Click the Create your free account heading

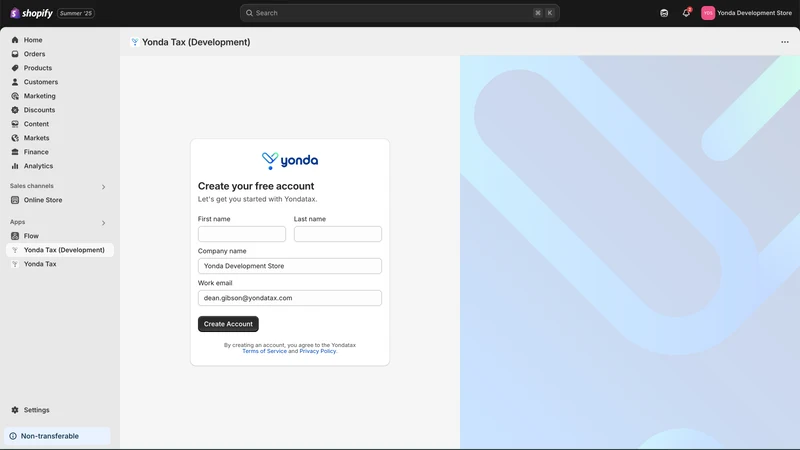[x=256, y=186]
